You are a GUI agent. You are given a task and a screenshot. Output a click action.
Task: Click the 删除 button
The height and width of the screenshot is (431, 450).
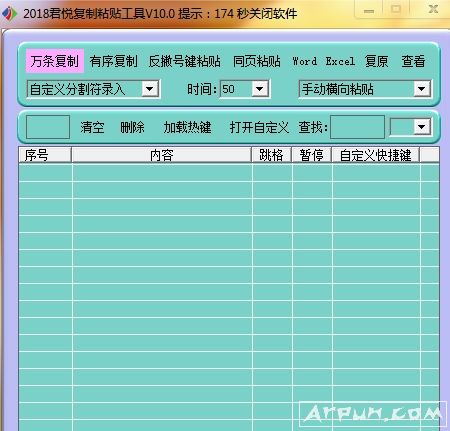133,127
